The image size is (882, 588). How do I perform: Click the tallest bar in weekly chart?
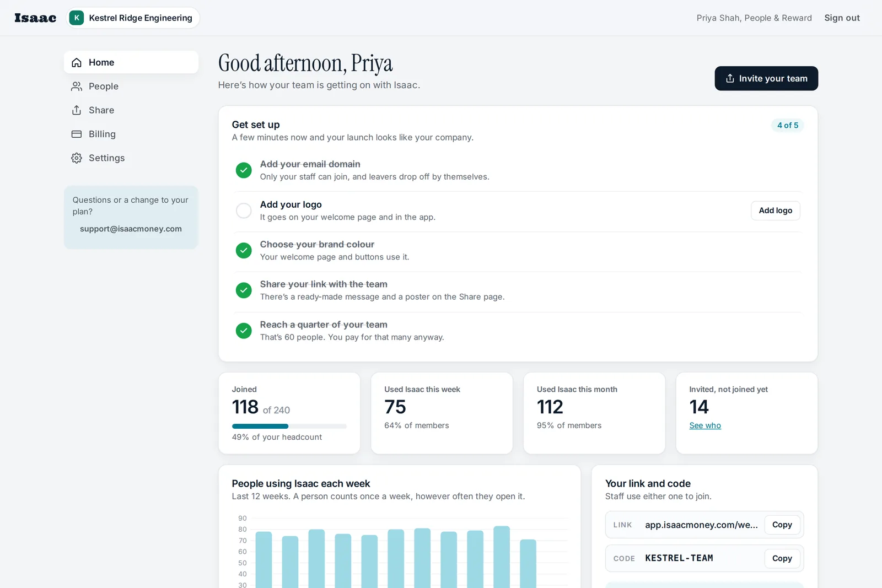tap(502, 557)
